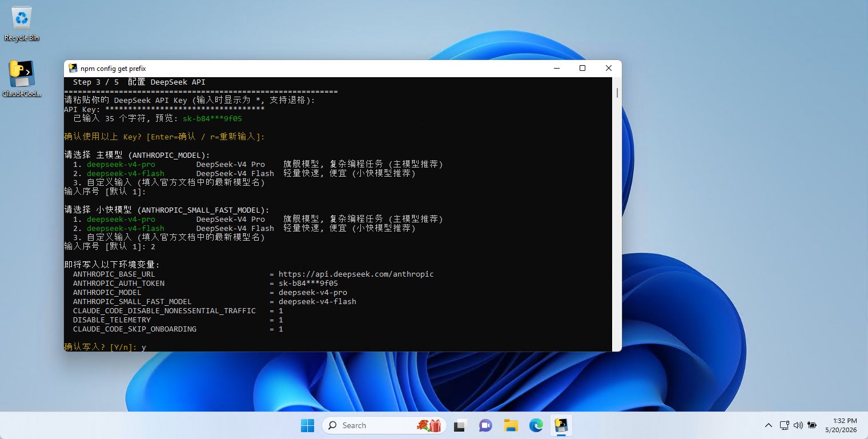Click the battery tray icon

[811, 425]
